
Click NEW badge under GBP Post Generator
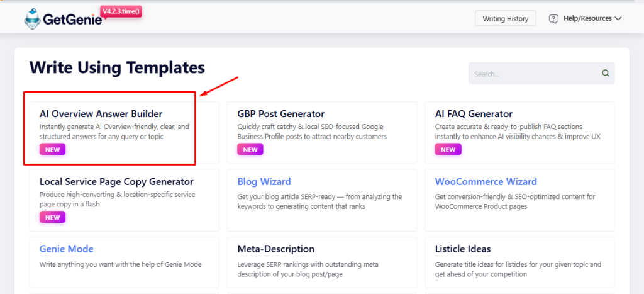[x=250, y=150]
